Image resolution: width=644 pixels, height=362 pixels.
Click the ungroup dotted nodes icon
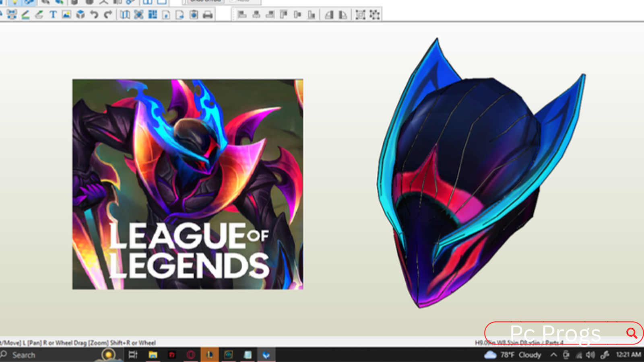coord(375,15)
